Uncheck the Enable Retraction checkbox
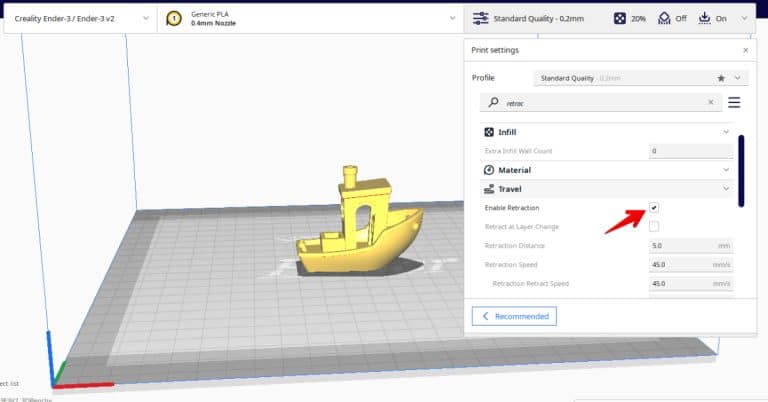 pos(654,207)
